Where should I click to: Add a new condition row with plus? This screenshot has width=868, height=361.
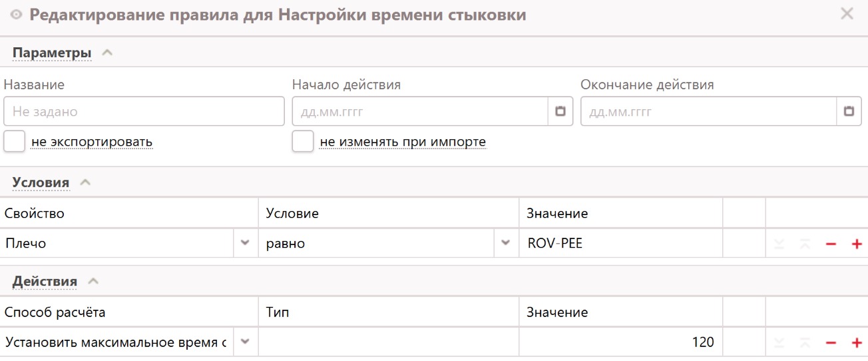coord(857,244)
